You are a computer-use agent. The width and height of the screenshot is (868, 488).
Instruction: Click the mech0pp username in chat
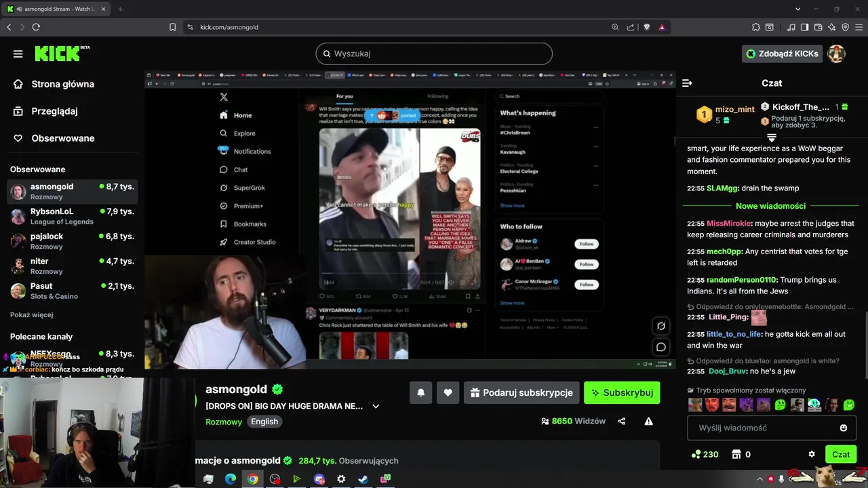coord(724,251)
